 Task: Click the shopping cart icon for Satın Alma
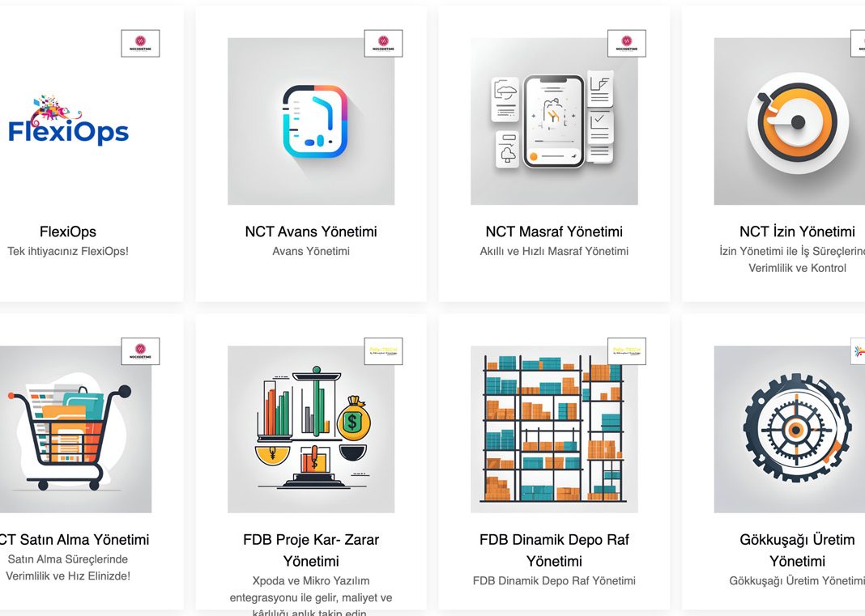pos(75,429)
